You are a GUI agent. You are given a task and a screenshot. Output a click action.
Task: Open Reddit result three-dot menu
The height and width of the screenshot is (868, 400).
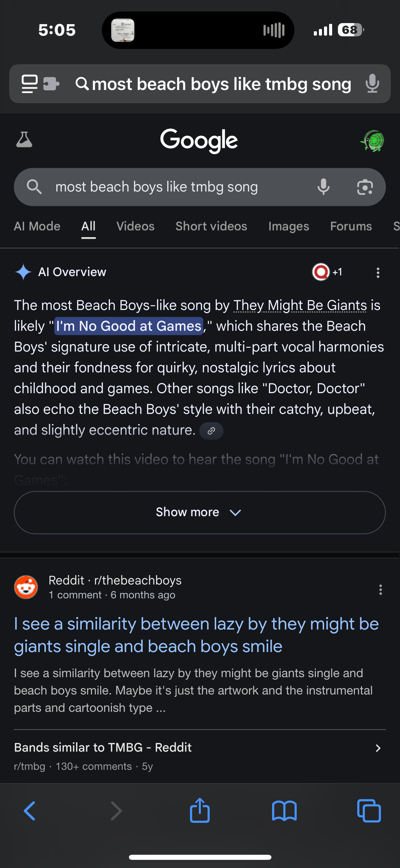(x=380, y=590)
